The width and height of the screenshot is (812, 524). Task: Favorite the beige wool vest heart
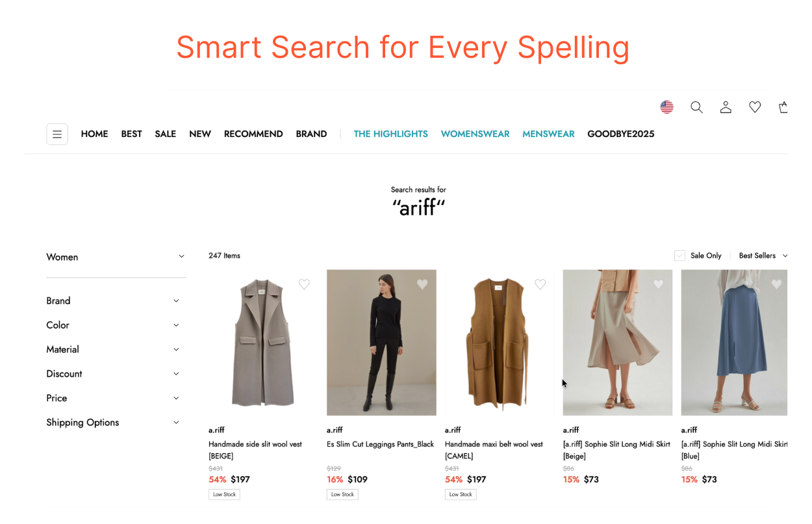coord(304,284)
